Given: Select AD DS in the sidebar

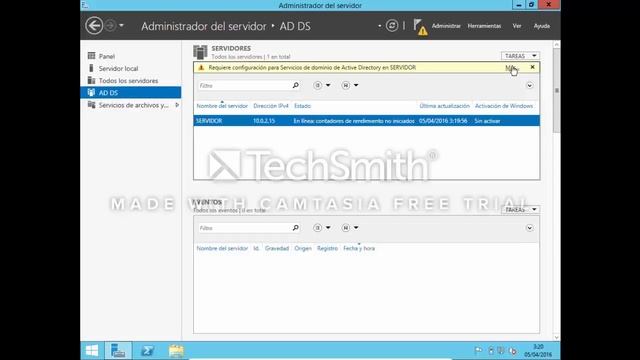Looking at the screenshot, I should tap(131, 93).
